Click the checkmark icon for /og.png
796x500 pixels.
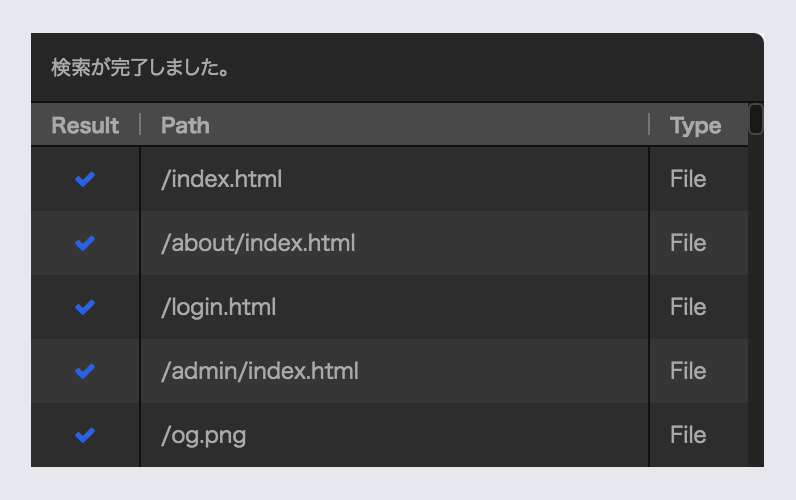85,435
